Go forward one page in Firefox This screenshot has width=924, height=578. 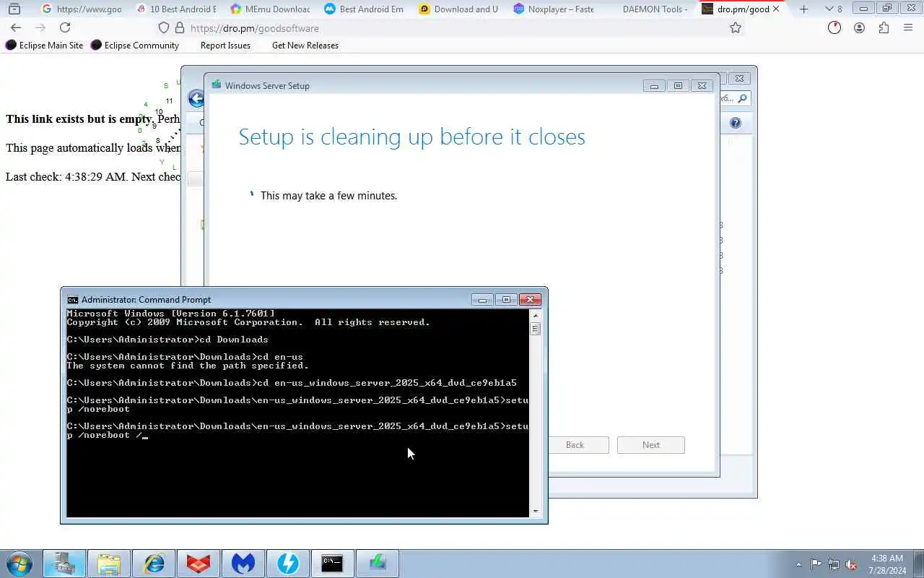pyautogui.click(x=40, y=27)
